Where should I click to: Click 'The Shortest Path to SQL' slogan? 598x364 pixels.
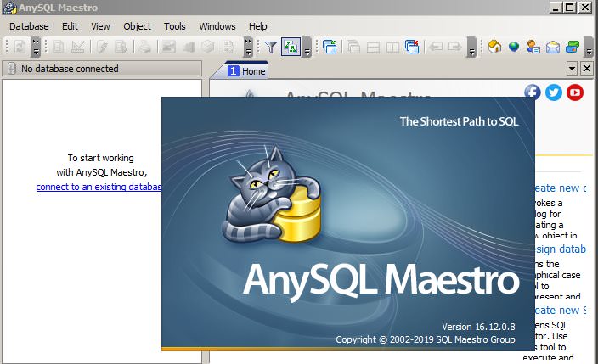pyautogui.click(x=459, y=121)
